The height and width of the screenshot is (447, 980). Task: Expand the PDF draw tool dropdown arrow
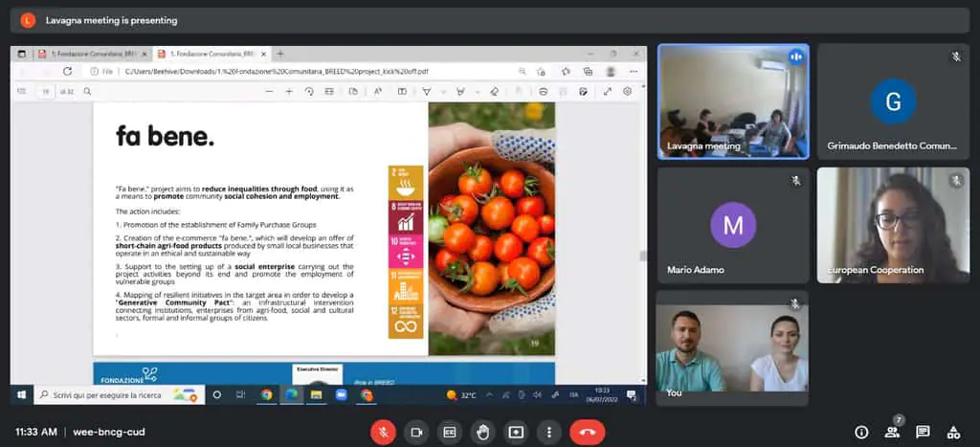(x=441, y=91)
